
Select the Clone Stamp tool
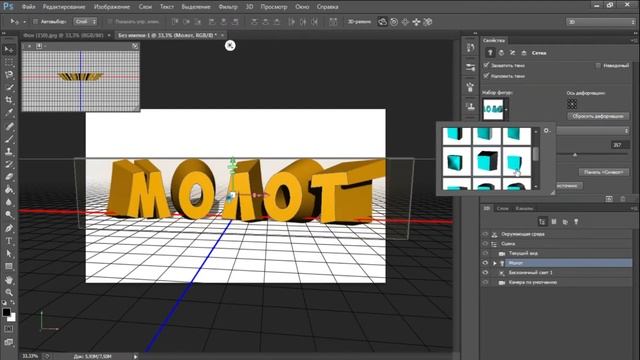click(x=9, y=151)
